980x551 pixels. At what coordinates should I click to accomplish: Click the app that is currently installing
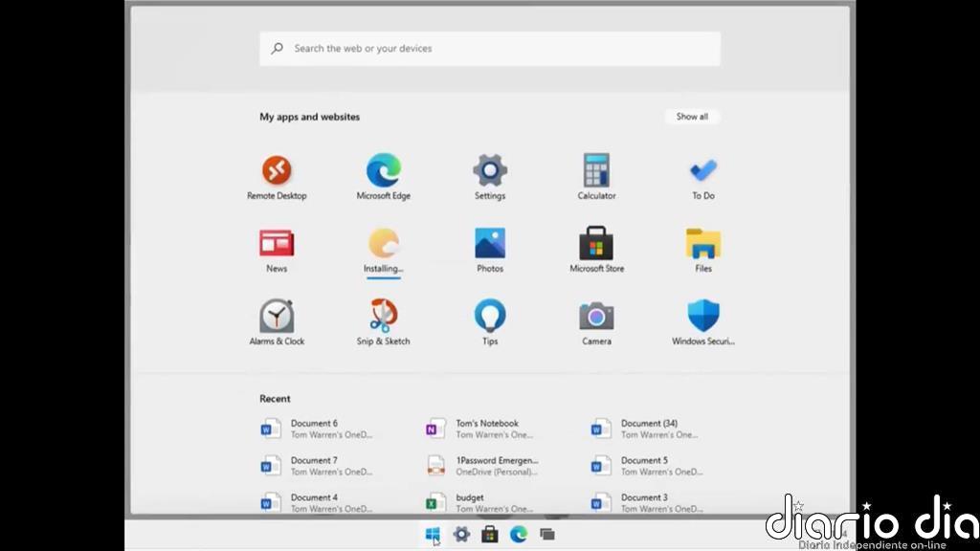[x=383, y=245]
